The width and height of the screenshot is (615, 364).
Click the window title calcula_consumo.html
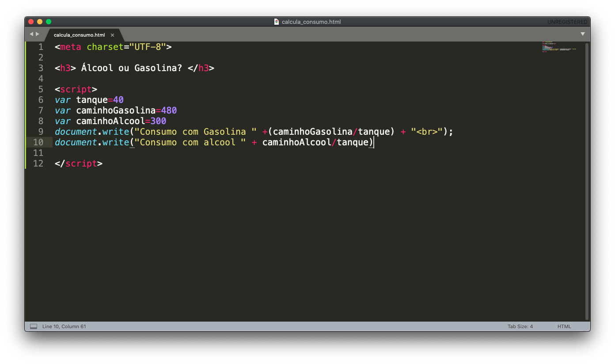coord(311,22)
